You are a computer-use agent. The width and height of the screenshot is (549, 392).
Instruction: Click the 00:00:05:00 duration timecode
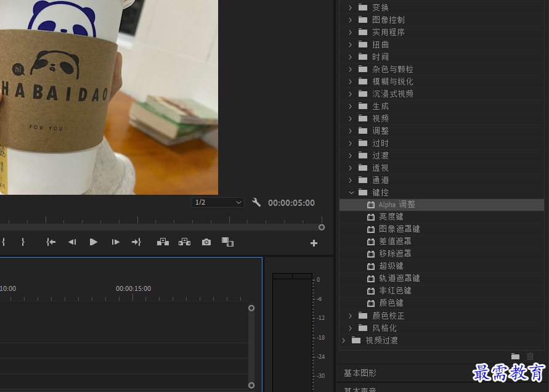click(291, 203)
